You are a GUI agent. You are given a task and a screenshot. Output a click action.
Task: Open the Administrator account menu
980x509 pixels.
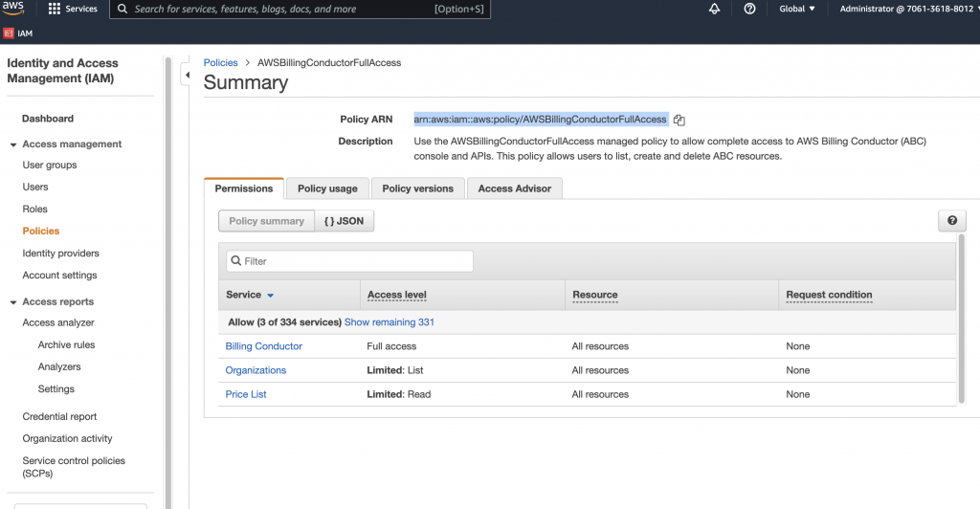903,9
